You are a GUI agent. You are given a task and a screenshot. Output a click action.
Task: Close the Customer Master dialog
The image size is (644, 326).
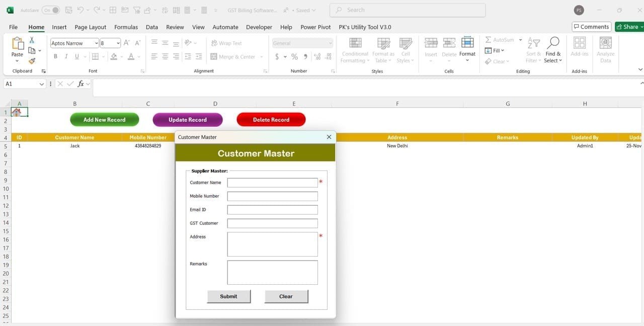329,137
